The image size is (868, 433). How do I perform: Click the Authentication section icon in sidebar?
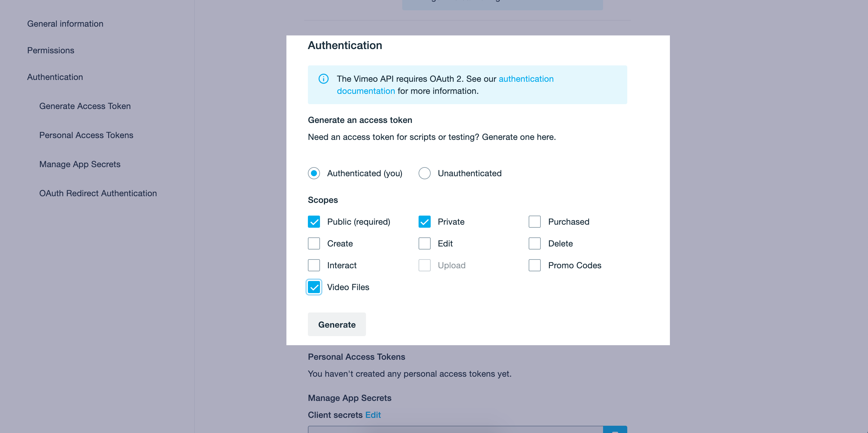pyautogui.click(x=55, y=77)
